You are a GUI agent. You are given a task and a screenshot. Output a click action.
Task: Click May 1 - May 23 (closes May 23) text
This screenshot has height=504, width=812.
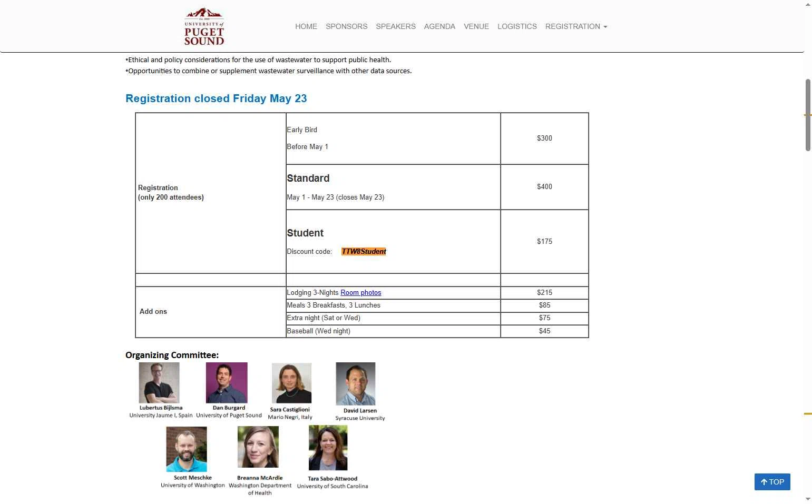point(336,197)
